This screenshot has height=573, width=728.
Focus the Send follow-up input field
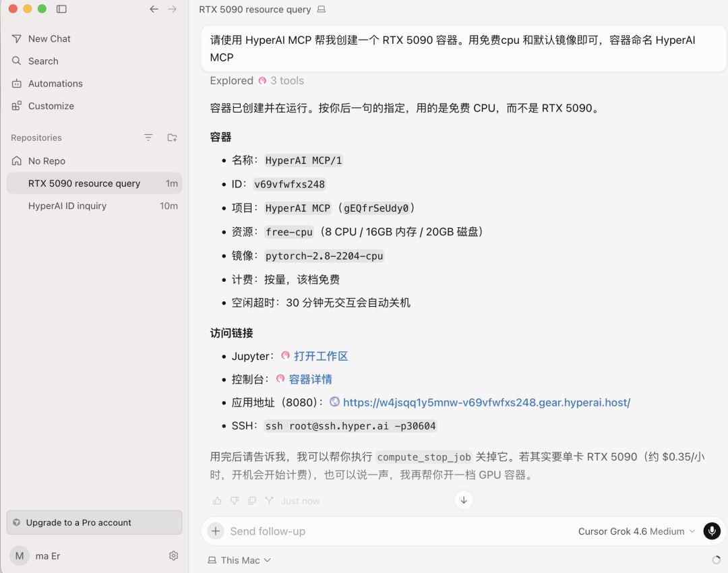click(399, 531)
